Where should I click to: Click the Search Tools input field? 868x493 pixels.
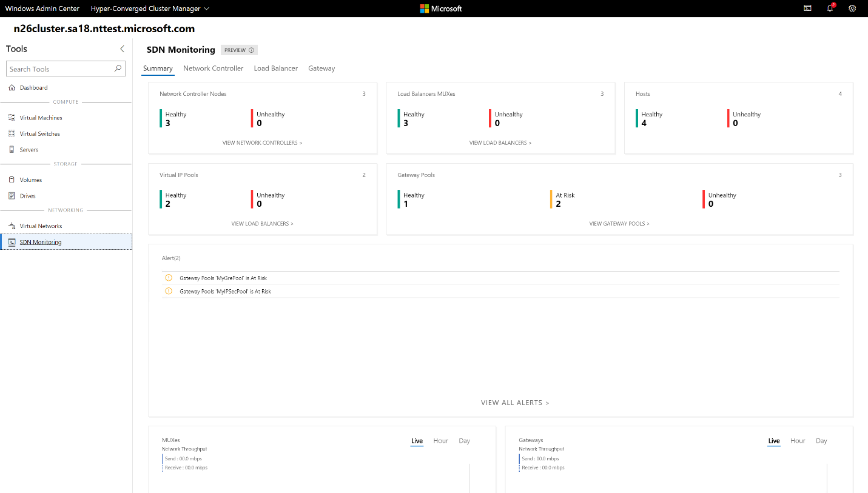(x=61, y=69)
